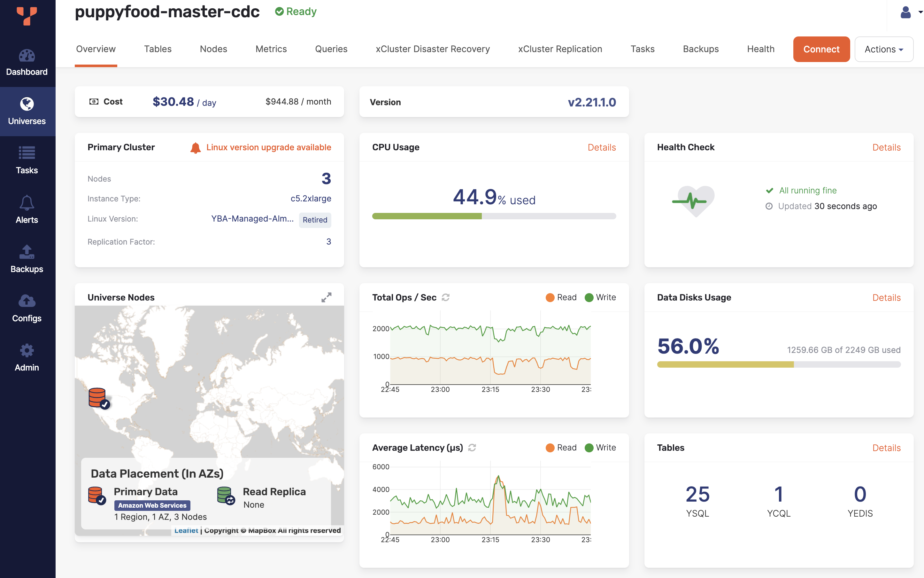Viewport: 924px width, 578px height.
Task: Refresh the Total Ops / Sec chart
Action: coord(445,297)
